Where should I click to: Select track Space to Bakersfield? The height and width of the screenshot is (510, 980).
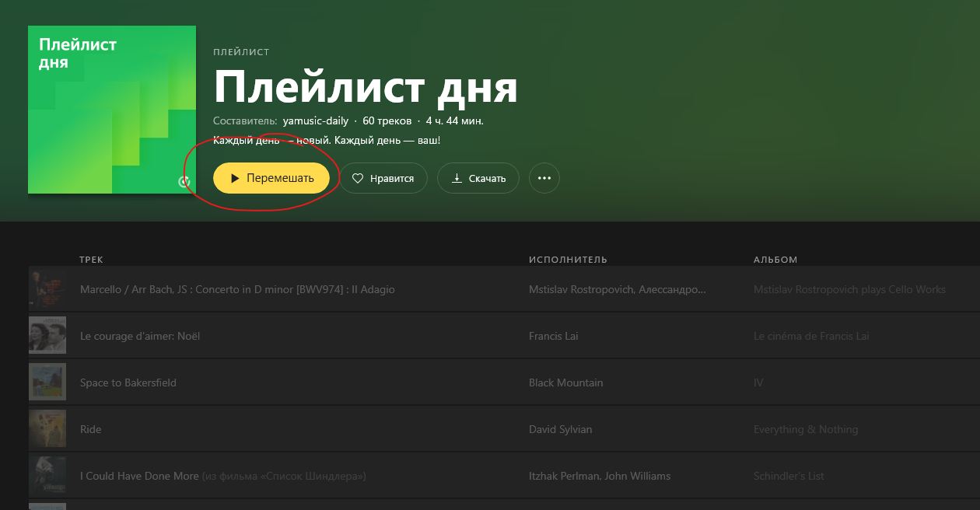coord(128,382)
